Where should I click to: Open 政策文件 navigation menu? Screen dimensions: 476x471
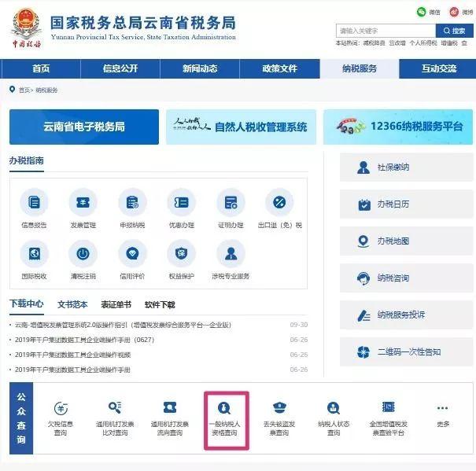click(x=279, y=68)
